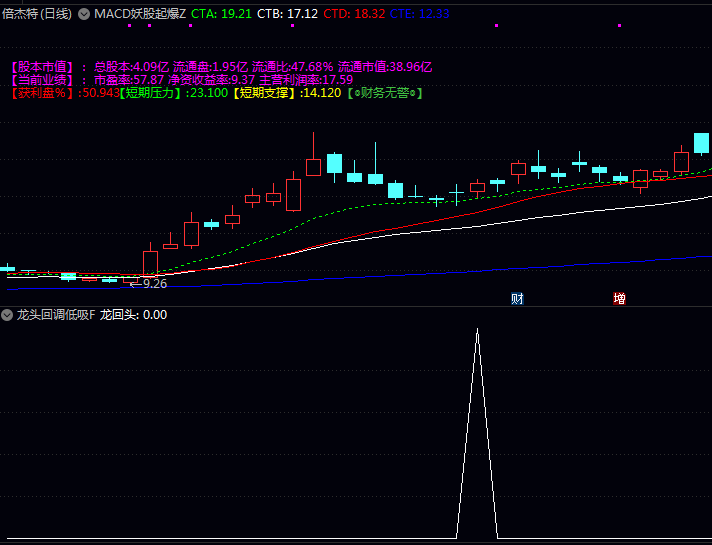The image size is (712, 545).
Task: Click the 短期支撑 14.120 support label
Action: tap(286, 93)
